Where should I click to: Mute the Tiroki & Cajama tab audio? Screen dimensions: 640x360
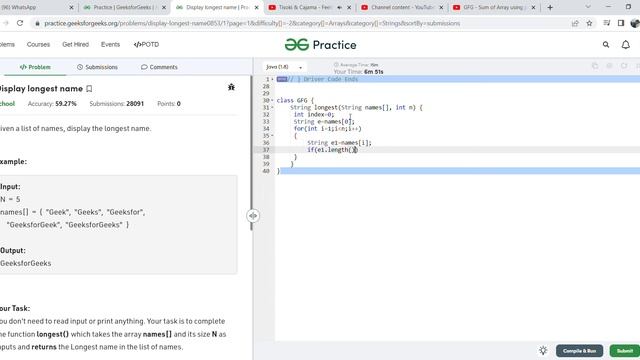click(x=340, y=7)
